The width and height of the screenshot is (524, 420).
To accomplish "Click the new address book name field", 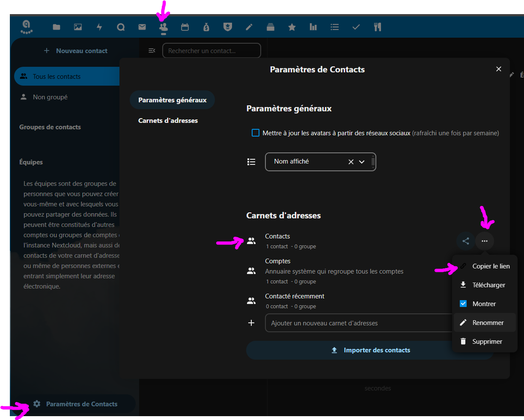I will pos(357,323).
